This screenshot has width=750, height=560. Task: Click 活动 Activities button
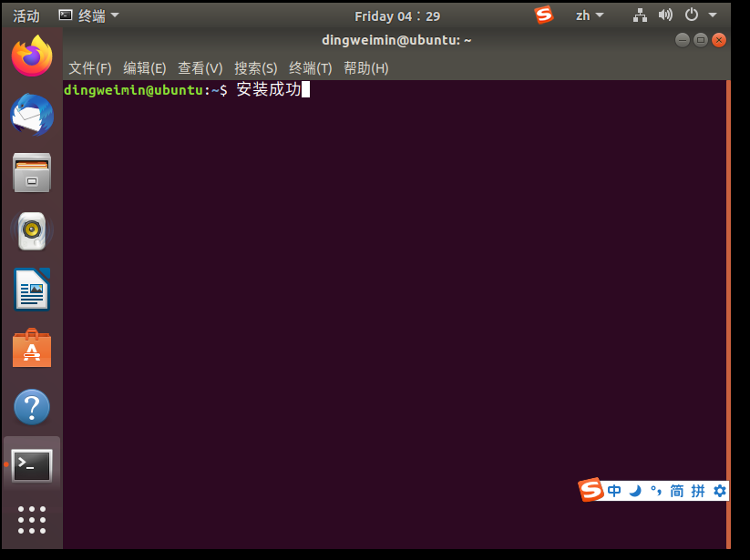point(26,16)
